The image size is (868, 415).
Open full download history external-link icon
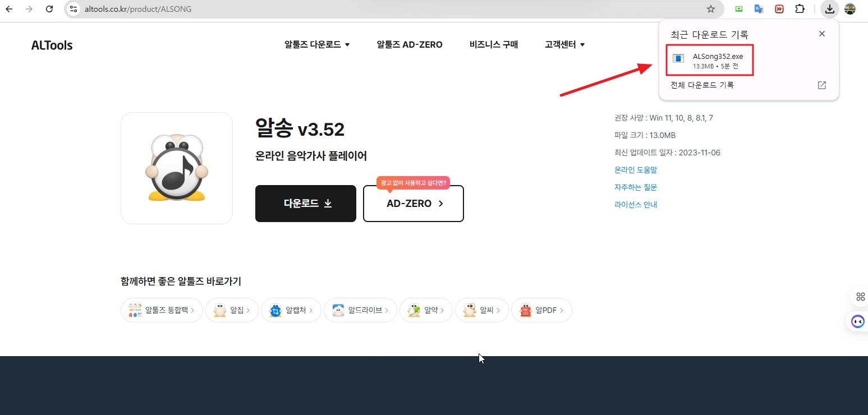click(822, 85)
